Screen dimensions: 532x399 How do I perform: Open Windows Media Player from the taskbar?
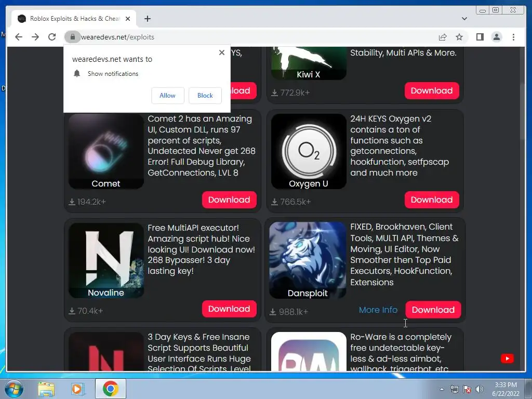tap(78, 389)
